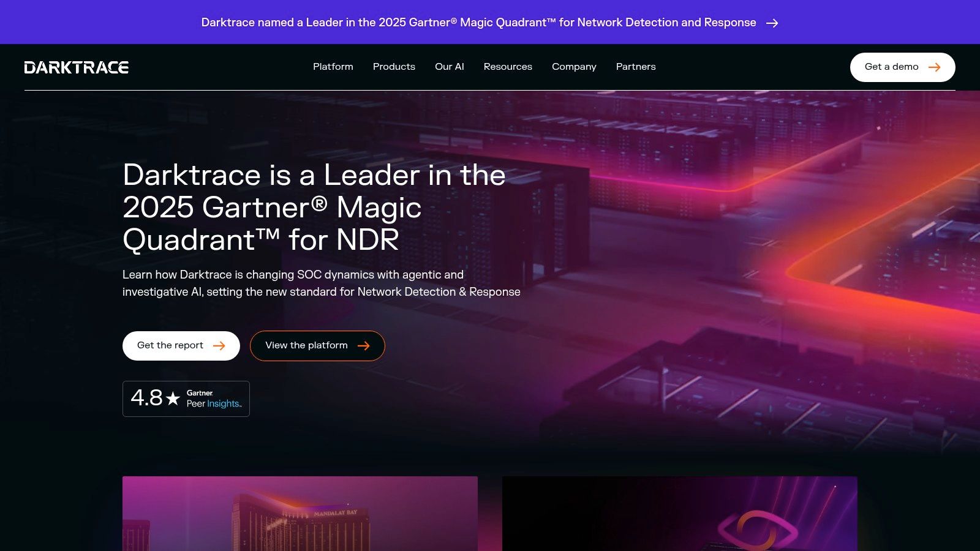Open the Platform menu
Image resolution: width=980 pixels, height=551 pixels.
tap(333, 67)
